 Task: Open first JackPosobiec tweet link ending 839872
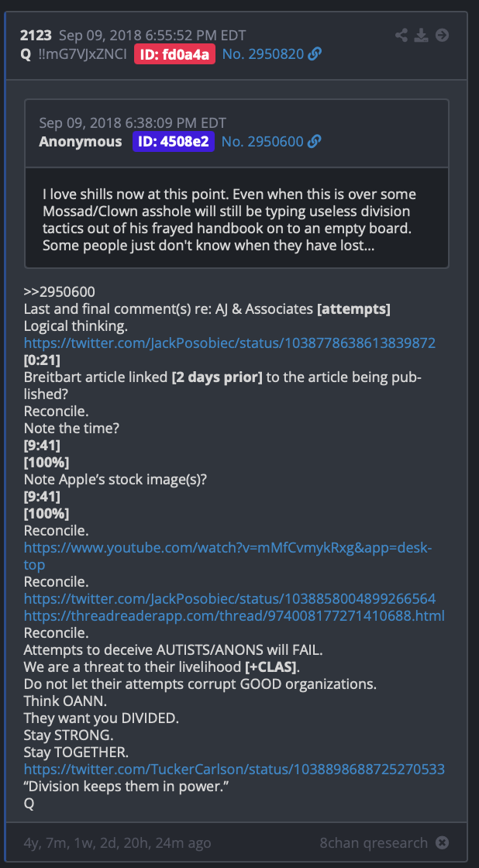pos(229,343)
